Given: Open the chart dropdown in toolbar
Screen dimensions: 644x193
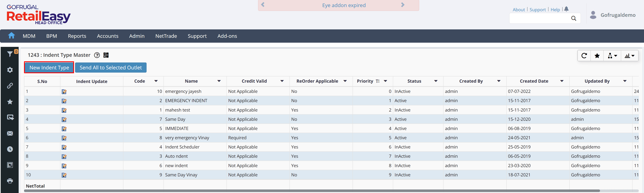Looking at the screenshot, I should coord(630,55).
